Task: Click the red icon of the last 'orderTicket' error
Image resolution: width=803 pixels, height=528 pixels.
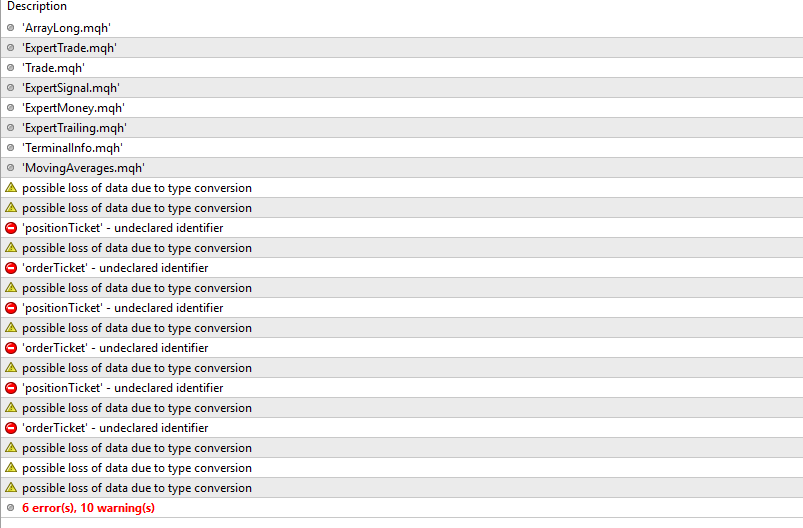Action: (11, 428)
